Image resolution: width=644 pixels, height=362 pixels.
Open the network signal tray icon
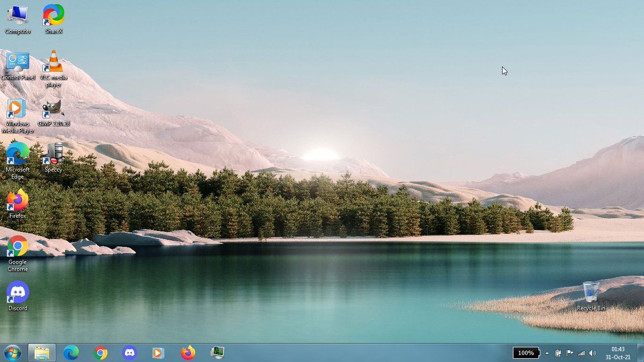point(581,353)
